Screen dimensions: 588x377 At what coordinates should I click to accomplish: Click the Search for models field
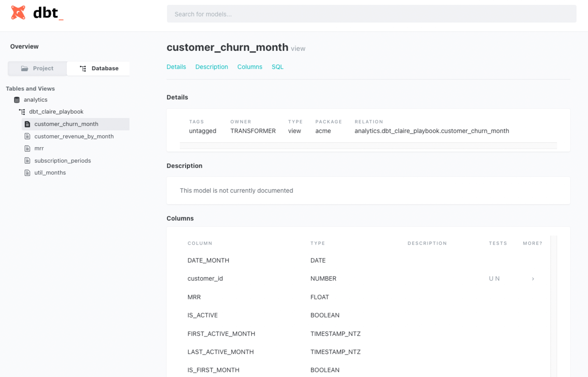tap(371, 14)
